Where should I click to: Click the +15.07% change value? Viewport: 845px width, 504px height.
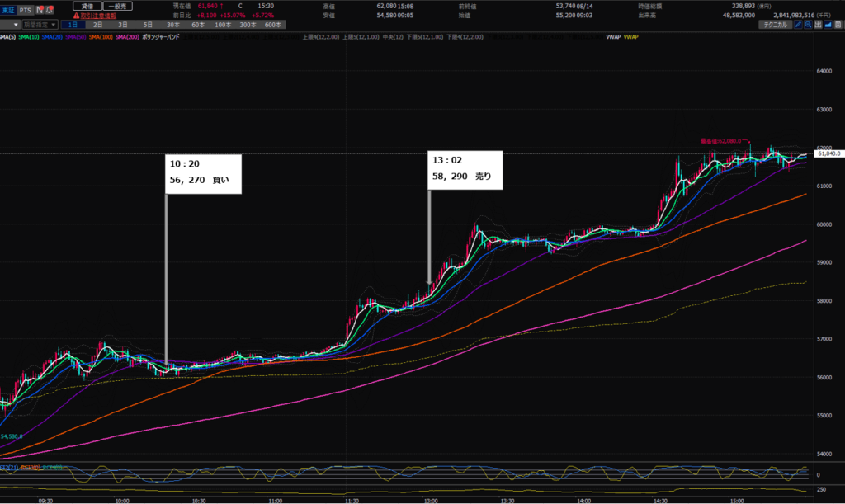click(x=232, y=16)
